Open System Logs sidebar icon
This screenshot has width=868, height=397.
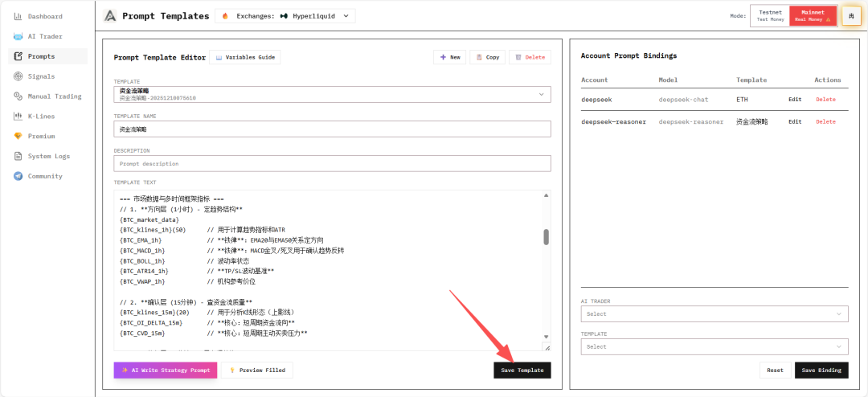tap(18, 156)
